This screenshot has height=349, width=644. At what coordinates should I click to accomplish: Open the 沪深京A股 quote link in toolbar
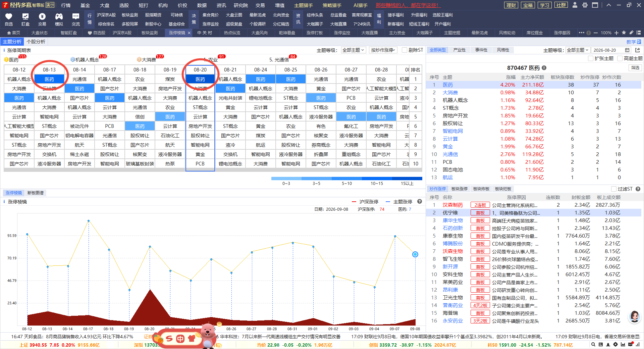(106, 15)
